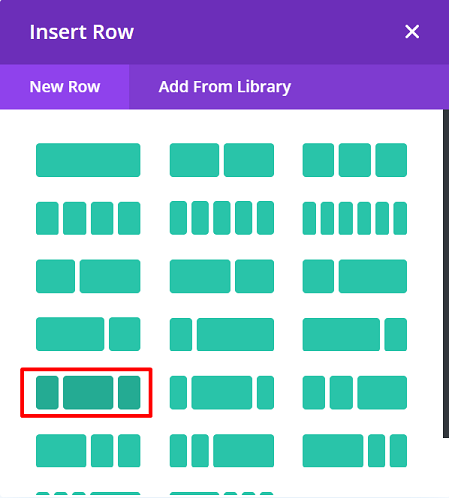Choose the sixth-row two small plus wide column layout
This screenshot has height=498, width=449.
222,451
